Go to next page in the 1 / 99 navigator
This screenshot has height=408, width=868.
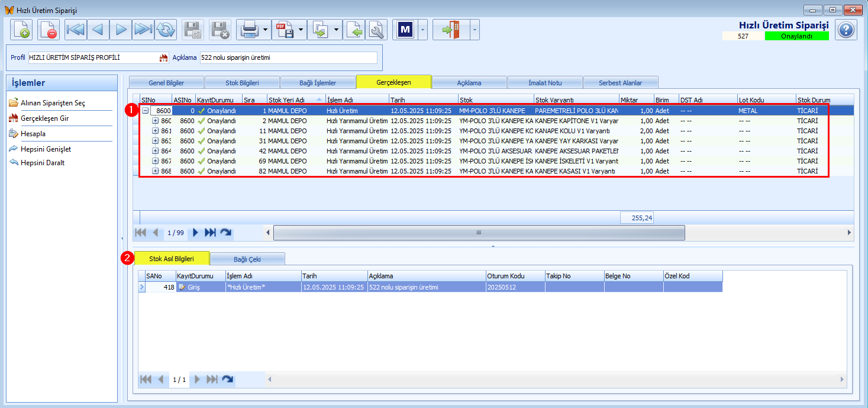tap(196, 233)
